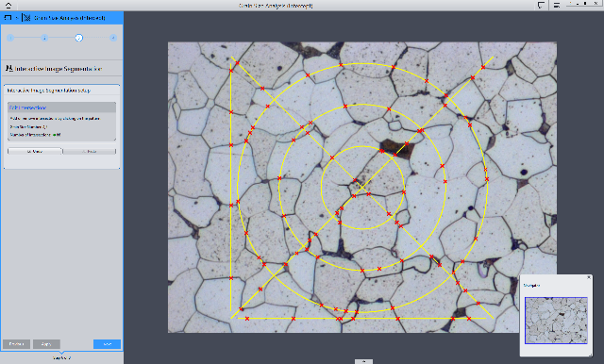Open the lines menu icon in title bar
This screenshot has width=604, height=364.
click(557, 5)
